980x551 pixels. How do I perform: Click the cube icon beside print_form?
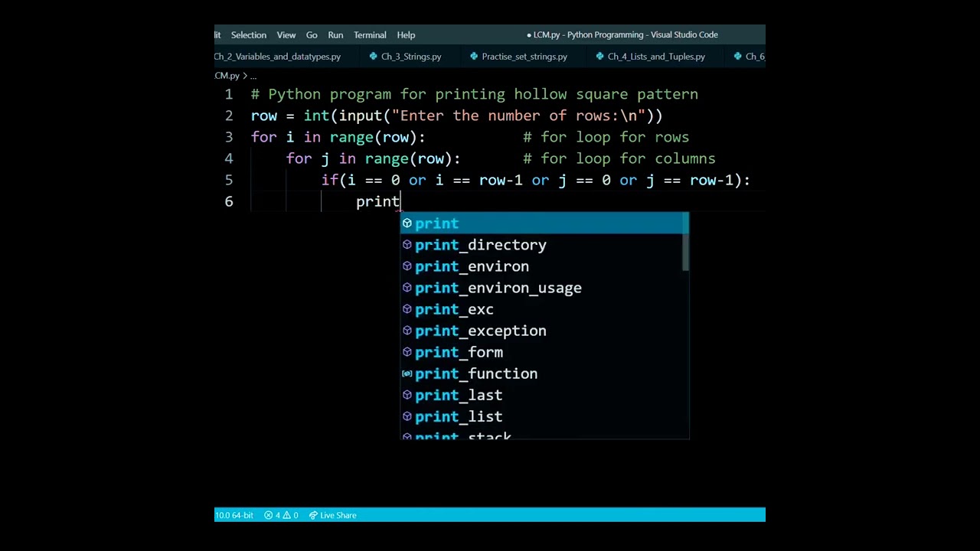407,352
